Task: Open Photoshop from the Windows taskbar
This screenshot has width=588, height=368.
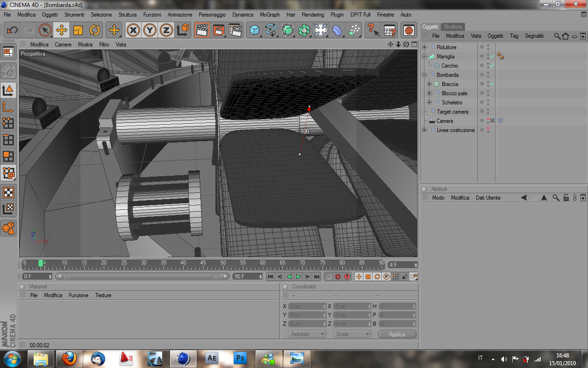Action: (x=240, y=358)
